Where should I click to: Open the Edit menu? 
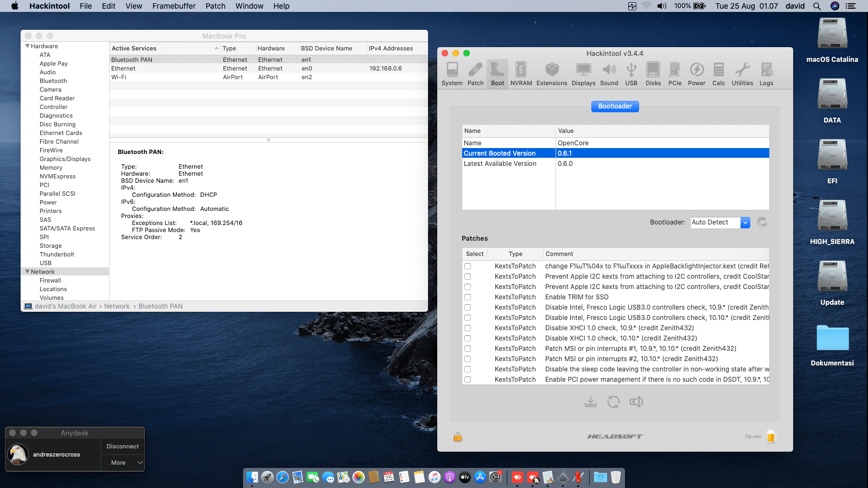coord(108,6)
